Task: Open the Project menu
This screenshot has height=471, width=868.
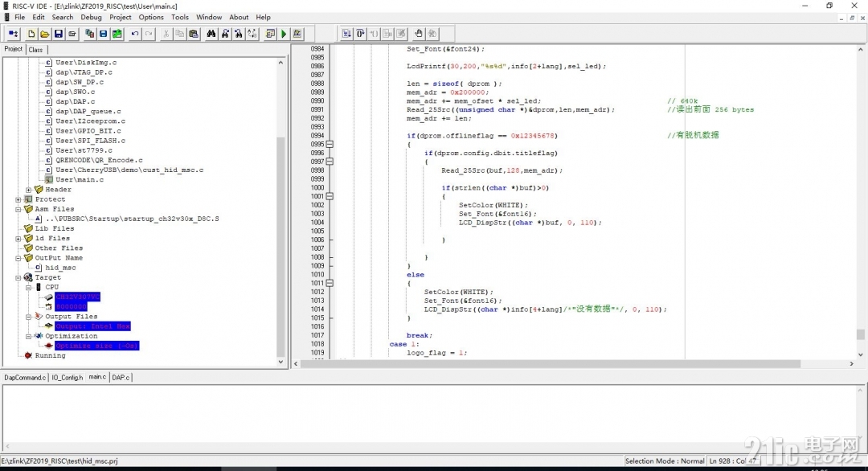Action: point(120,17)
